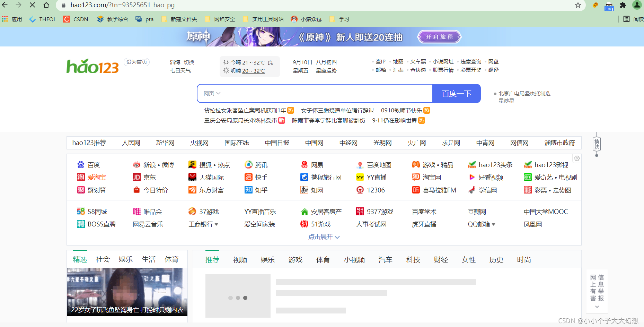
Task: Open the 七日天气 forecast link
Action: 180,70
